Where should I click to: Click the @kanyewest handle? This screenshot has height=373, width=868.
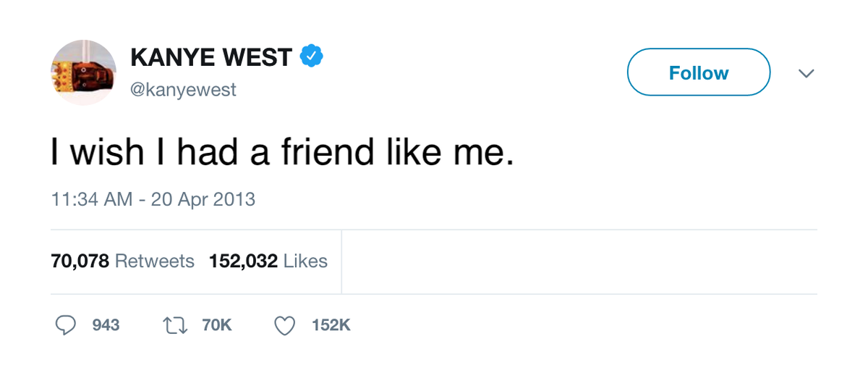click(183, 91)
